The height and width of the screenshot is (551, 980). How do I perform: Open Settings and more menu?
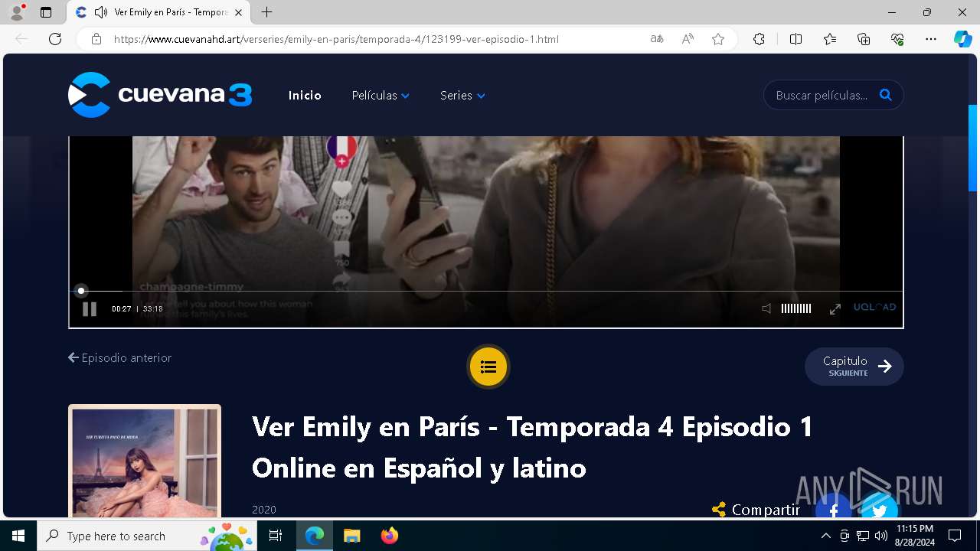click(931, 39)
